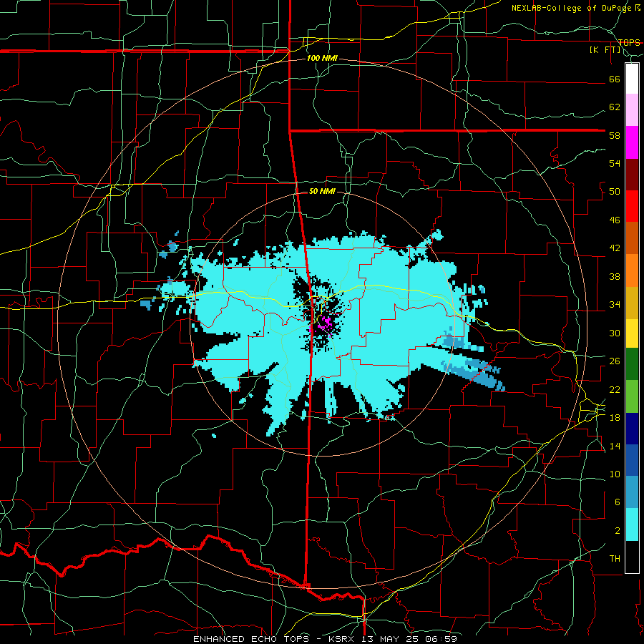Select the cyan legend band
Image resolution: width=644 pixels, height=644 pixels.
coord(632,525)
